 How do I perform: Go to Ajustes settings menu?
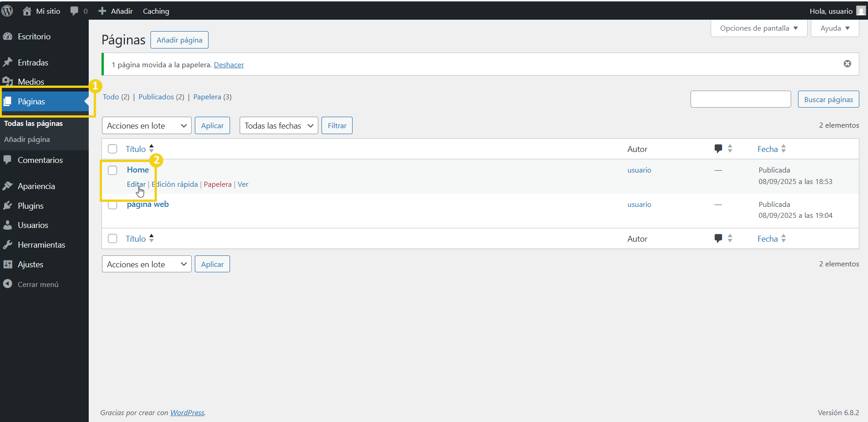pos(30,265)
